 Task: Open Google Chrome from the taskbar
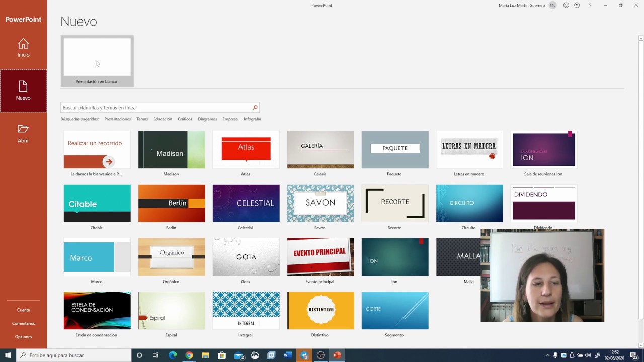coord(189,355)
